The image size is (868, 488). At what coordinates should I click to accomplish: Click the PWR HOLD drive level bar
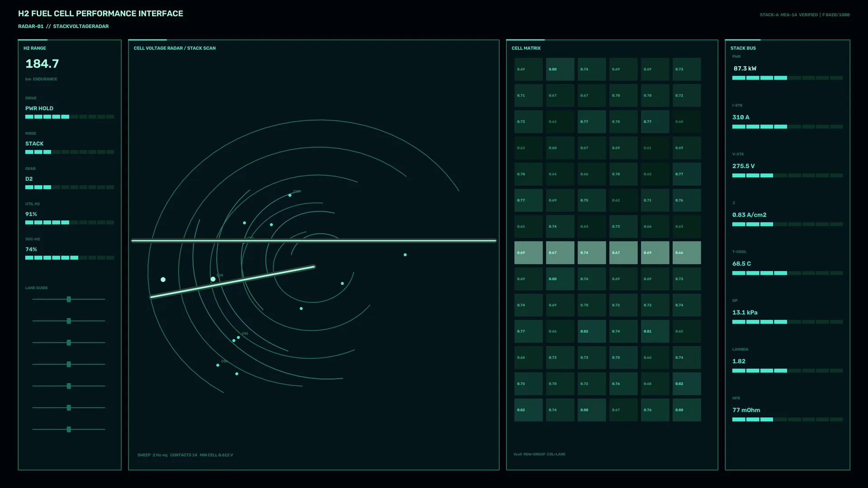point(70,117)
